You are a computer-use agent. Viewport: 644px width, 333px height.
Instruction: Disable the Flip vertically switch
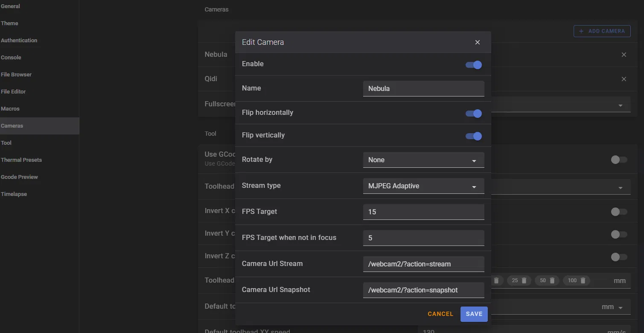474,136
